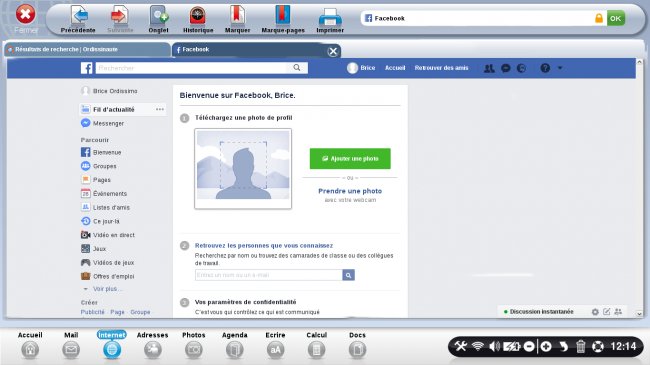Expand the account dropdown arrow in header
Viewport: 650px width, 365px height.
(560, 68)
